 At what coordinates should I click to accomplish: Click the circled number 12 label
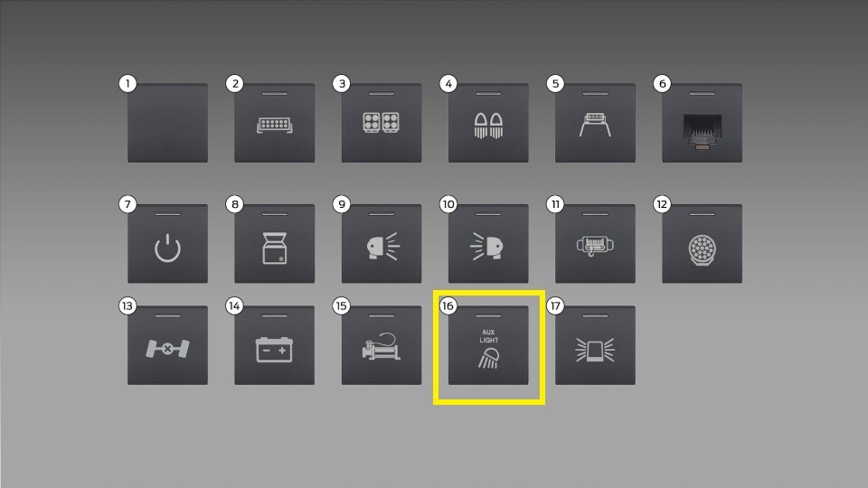coord(662,204)
